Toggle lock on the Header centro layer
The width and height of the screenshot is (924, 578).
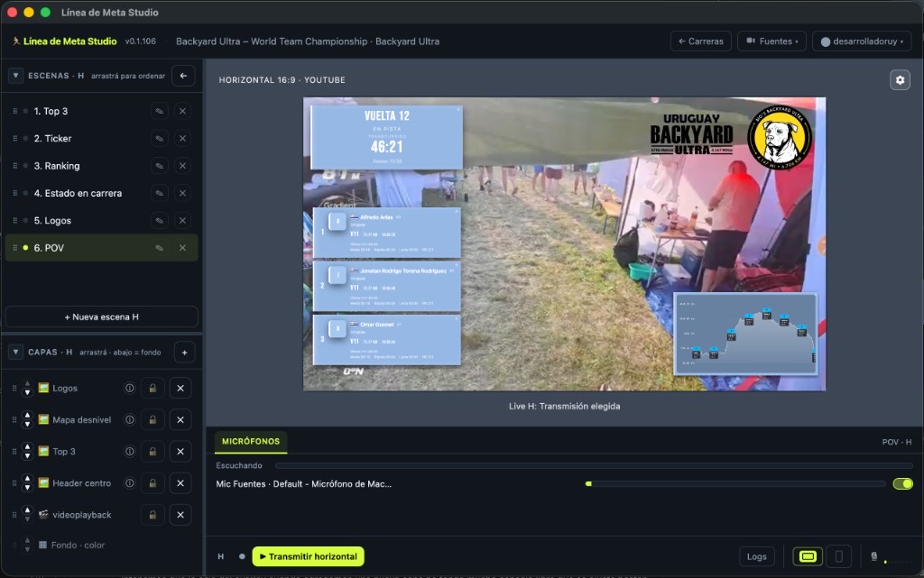152,483
